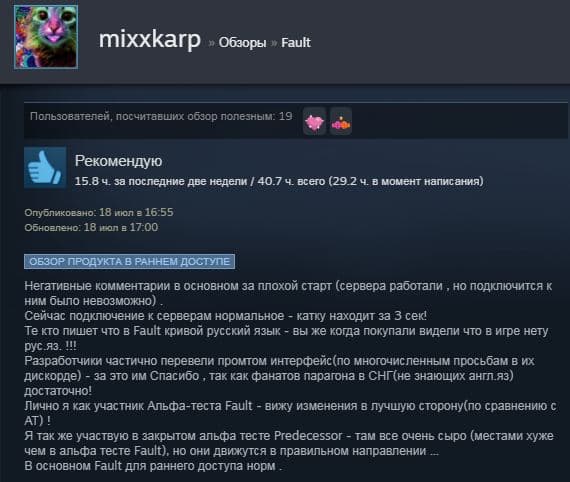The image size is (570, 482).
Task: Open the mixxkarp username link
Action: 150,39
